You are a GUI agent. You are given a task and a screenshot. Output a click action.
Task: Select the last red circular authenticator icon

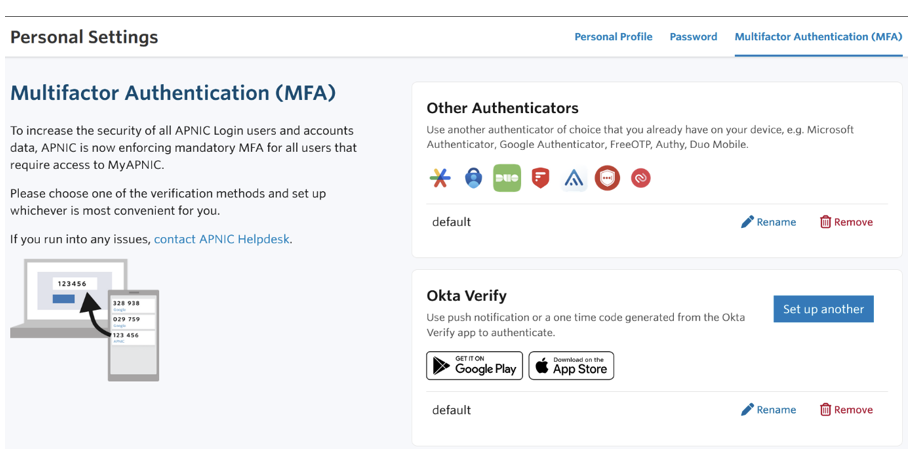(x=640, y=178)
